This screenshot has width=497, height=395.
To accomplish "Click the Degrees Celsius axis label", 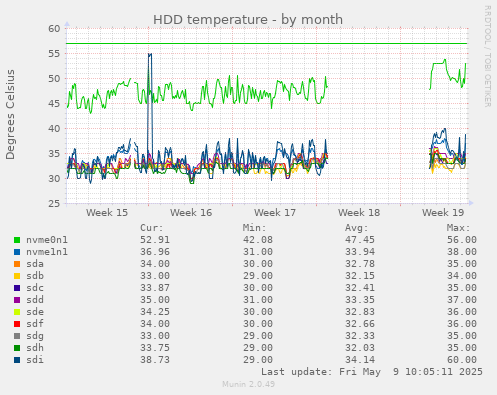I will [10, 115].
